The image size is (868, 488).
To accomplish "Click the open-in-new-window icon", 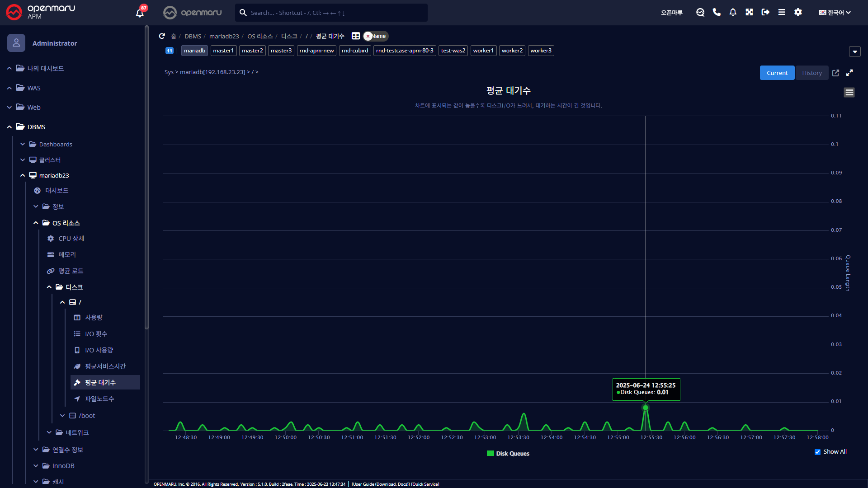I will pyautogui.click(x=835, y=73).
